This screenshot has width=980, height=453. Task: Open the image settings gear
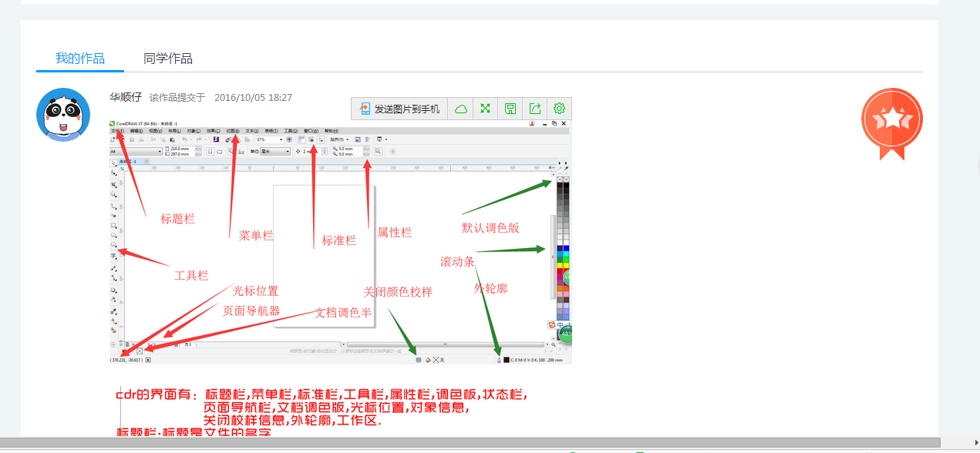pyautogui.click(x=560, y=109)
